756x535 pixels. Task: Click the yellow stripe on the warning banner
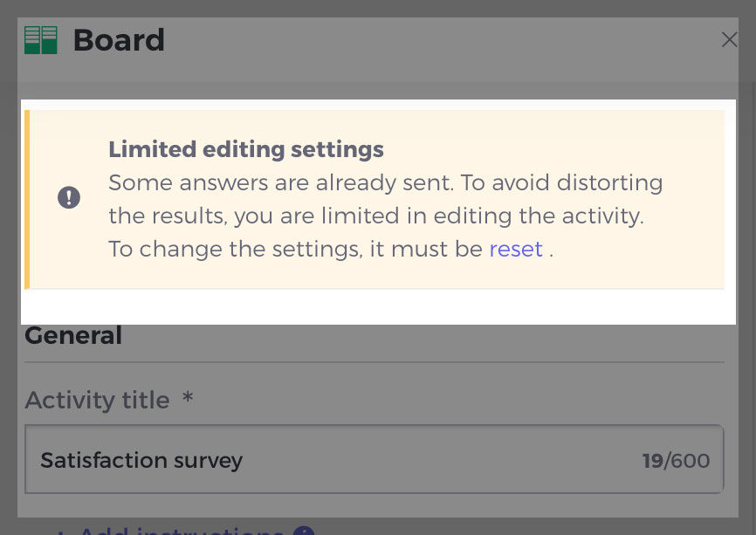(x=27, y=199)
